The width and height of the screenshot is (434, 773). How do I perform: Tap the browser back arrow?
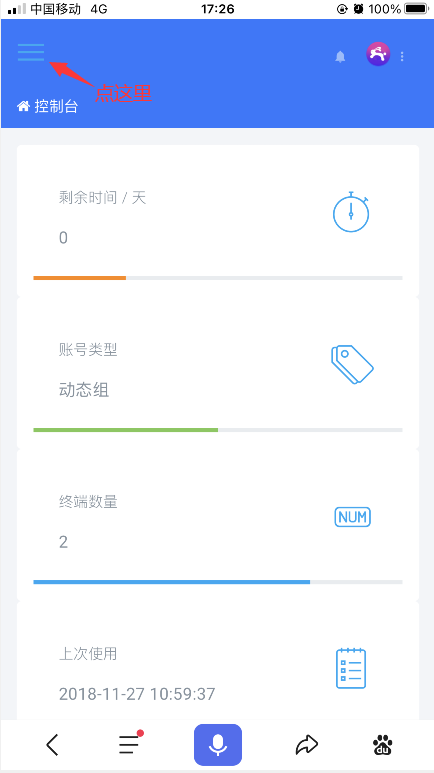click(52, 744)
